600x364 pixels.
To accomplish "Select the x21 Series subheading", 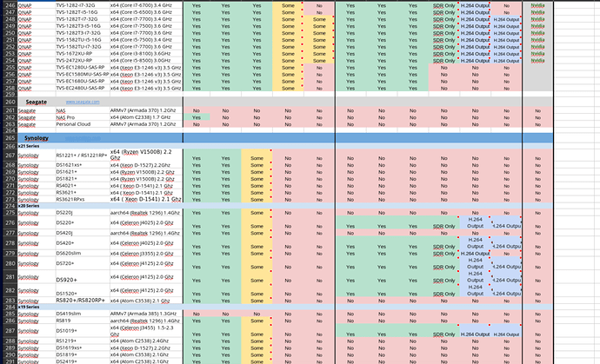I will 29,146.
